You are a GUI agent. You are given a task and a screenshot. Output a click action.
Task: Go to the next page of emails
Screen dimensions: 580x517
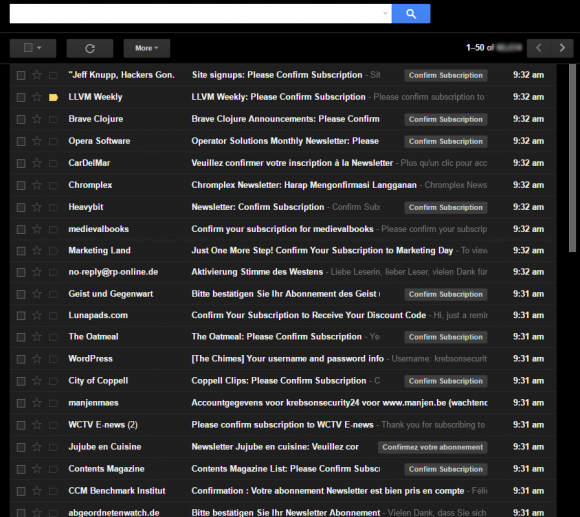(x=562, y=48)
